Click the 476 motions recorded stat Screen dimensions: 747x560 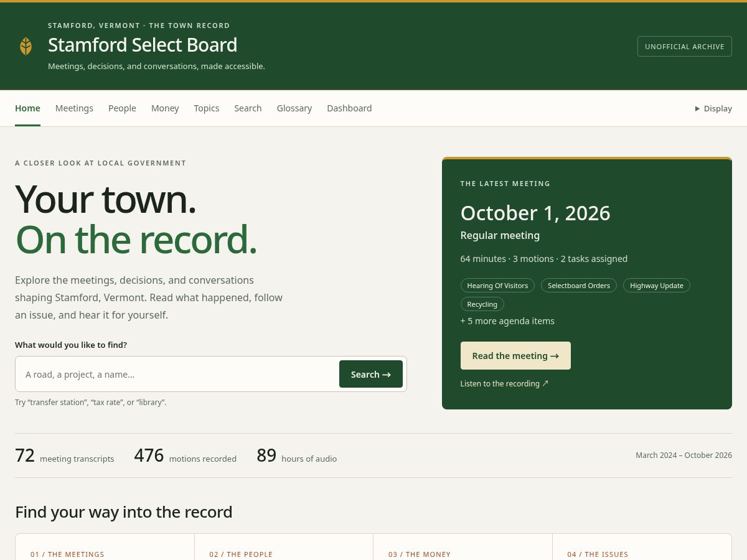(x=186, y=455)
